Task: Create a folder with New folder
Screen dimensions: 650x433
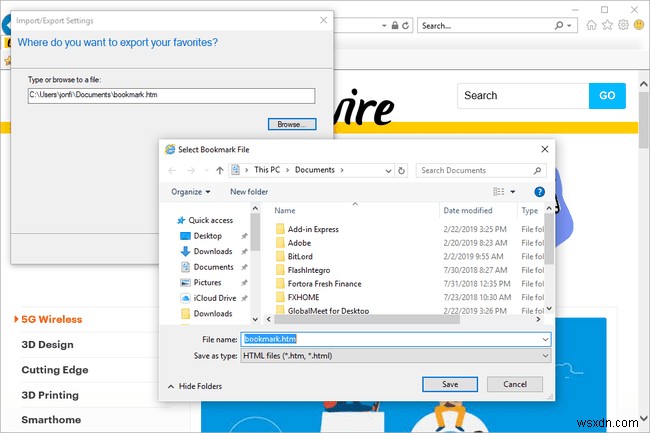Action: 249,192
